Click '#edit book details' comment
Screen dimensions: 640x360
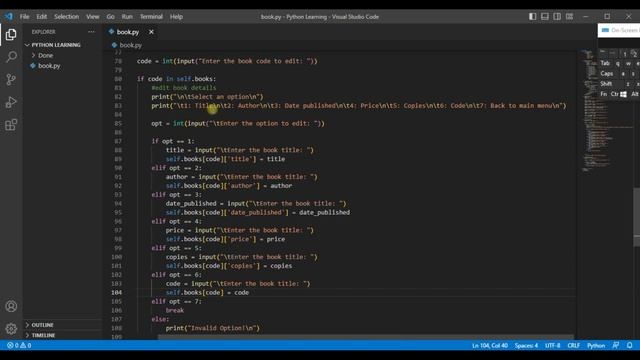(x=184, y=88)
